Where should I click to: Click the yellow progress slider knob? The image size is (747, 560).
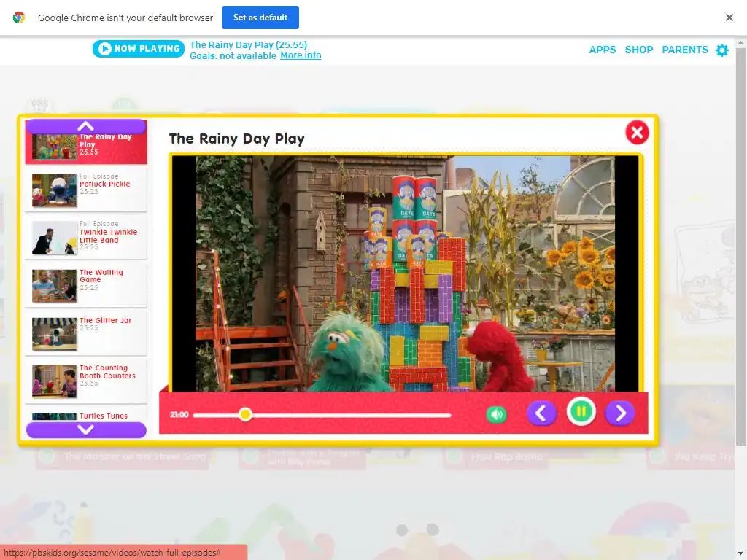pos(245,414)
